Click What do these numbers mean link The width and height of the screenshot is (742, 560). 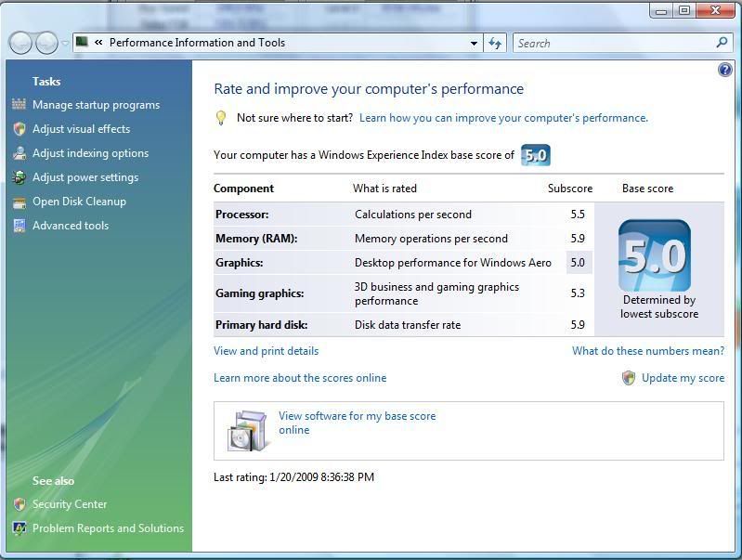pyautogui.click(x=648, y=351)
